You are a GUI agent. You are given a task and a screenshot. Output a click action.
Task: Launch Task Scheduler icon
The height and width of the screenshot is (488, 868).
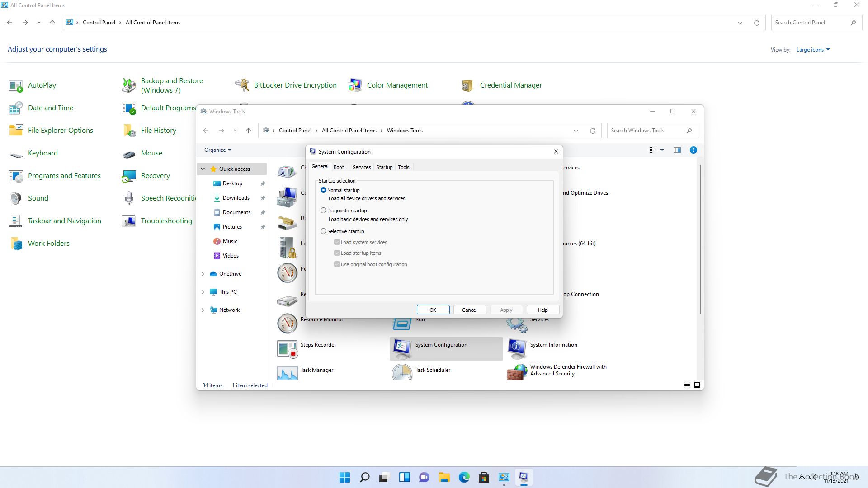click(x=402, y=372)
